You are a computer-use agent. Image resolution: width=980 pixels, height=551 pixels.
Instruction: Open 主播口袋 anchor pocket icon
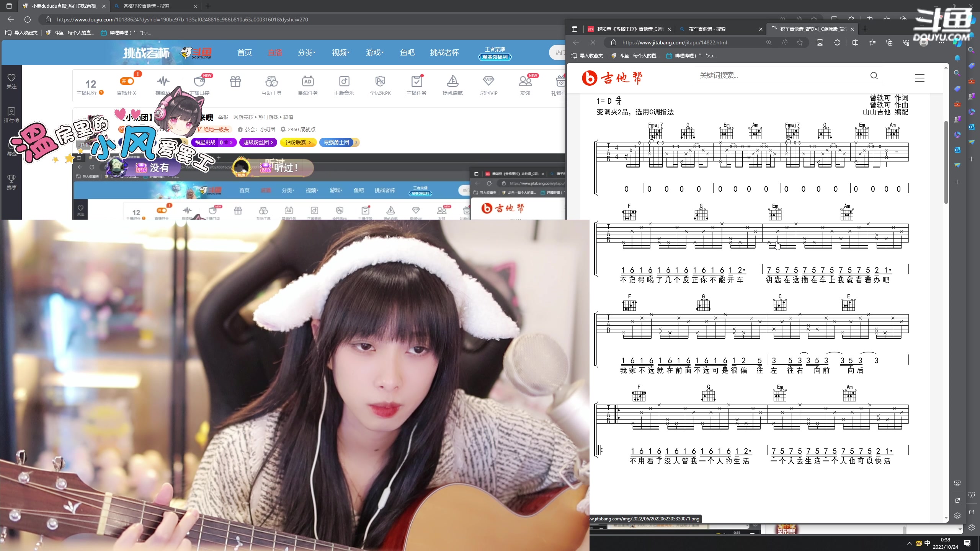[x=199, y=81]
